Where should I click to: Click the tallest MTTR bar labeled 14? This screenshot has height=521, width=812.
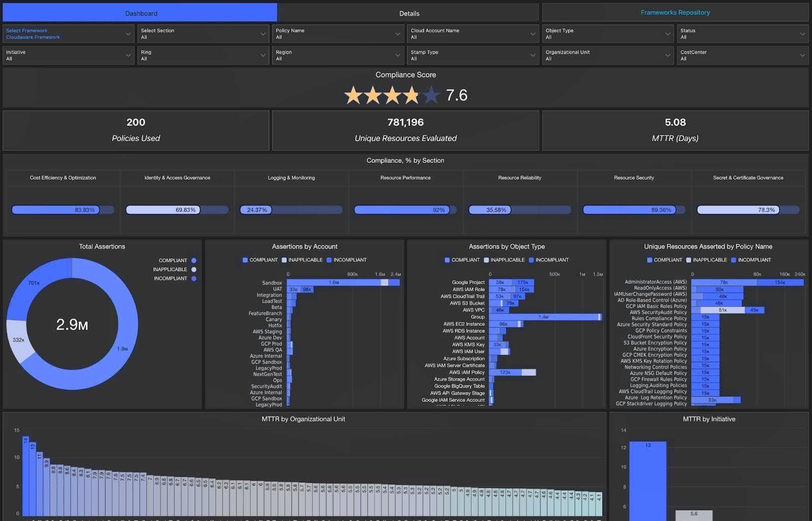click(25, 476)
